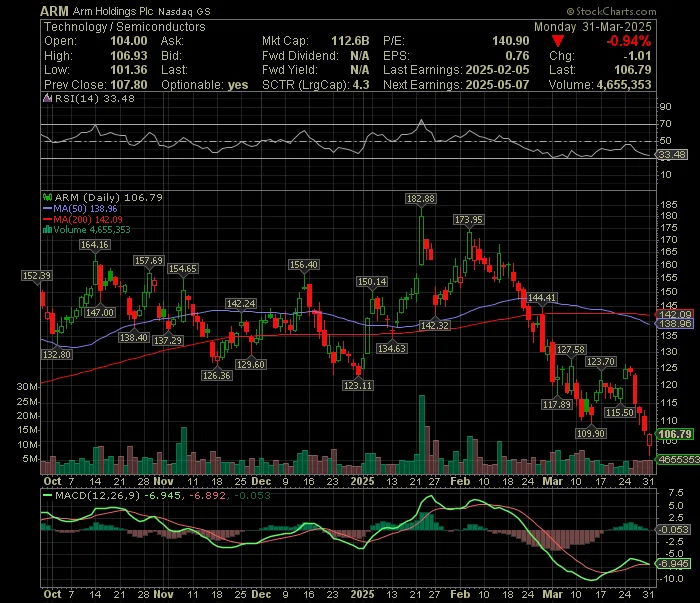The width and height of the screenshot is (700, 603).
Task: Click the -0.94% percent change value
Action: (629, 41)
